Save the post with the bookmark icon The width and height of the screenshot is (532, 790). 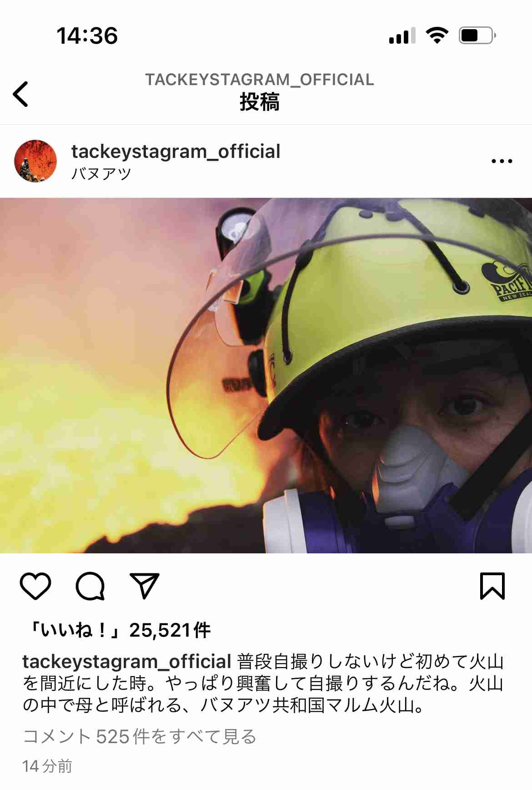tap(492, 586)
